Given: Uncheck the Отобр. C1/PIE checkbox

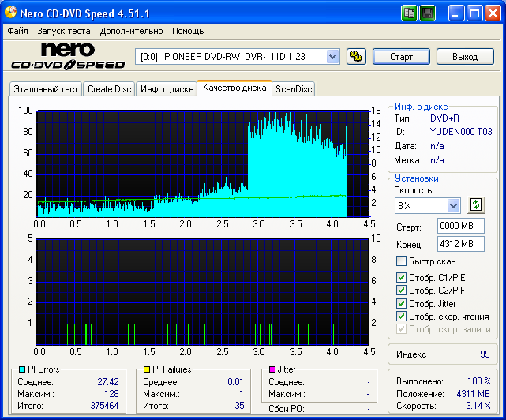Looking at the screenshot, I should 401,278.
